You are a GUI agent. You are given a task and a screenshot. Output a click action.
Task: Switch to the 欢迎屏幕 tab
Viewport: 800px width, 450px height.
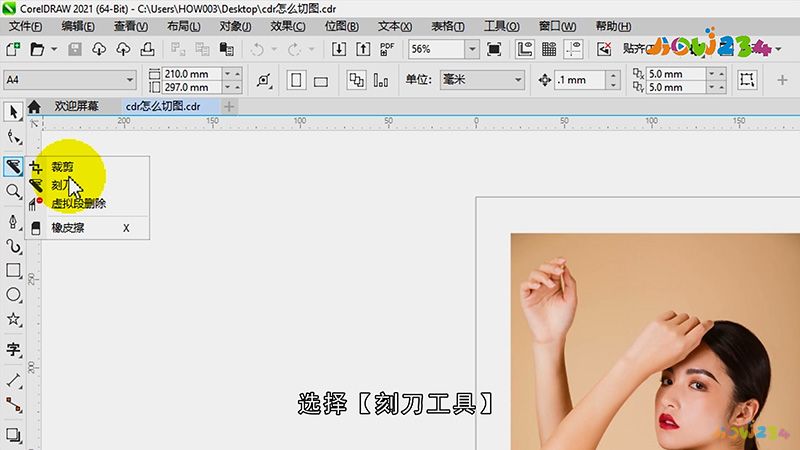click(76, 106)
